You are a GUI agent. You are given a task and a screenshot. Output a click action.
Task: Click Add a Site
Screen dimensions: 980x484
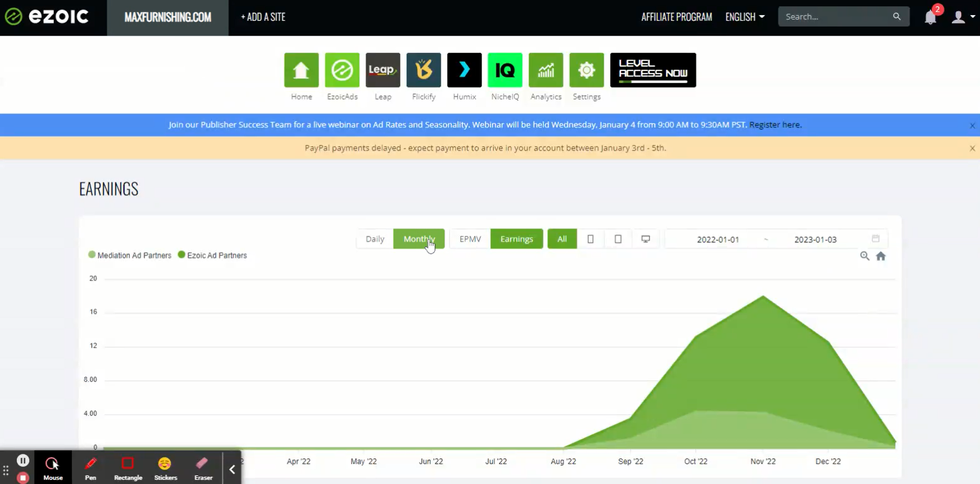point(263,17)
